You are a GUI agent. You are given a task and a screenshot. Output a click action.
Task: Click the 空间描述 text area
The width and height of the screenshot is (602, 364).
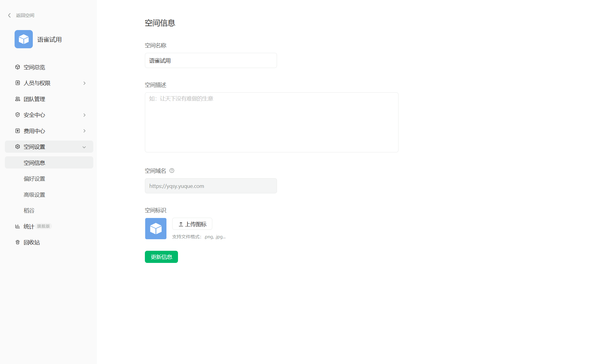[x=272, y=122]
